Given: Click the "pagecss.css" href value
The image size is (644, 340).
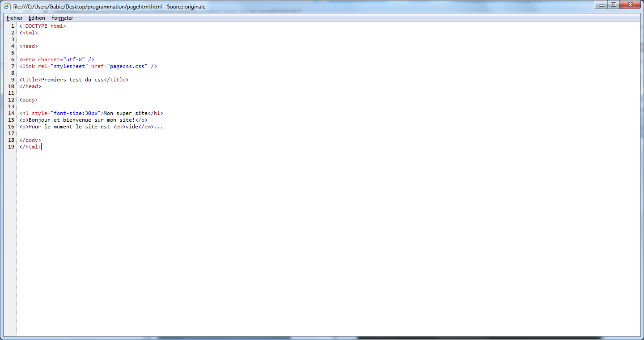Looking at the screenshot, I should tap(127, 66).
